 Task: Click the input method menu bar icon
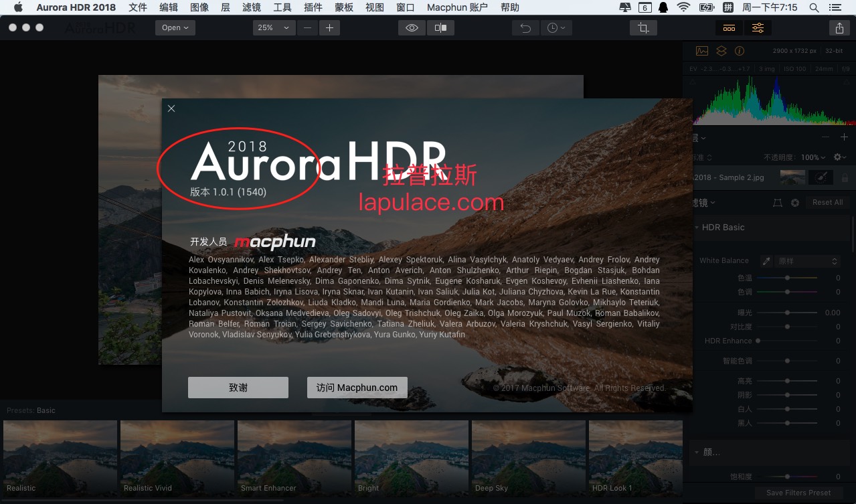pos(728,7)
